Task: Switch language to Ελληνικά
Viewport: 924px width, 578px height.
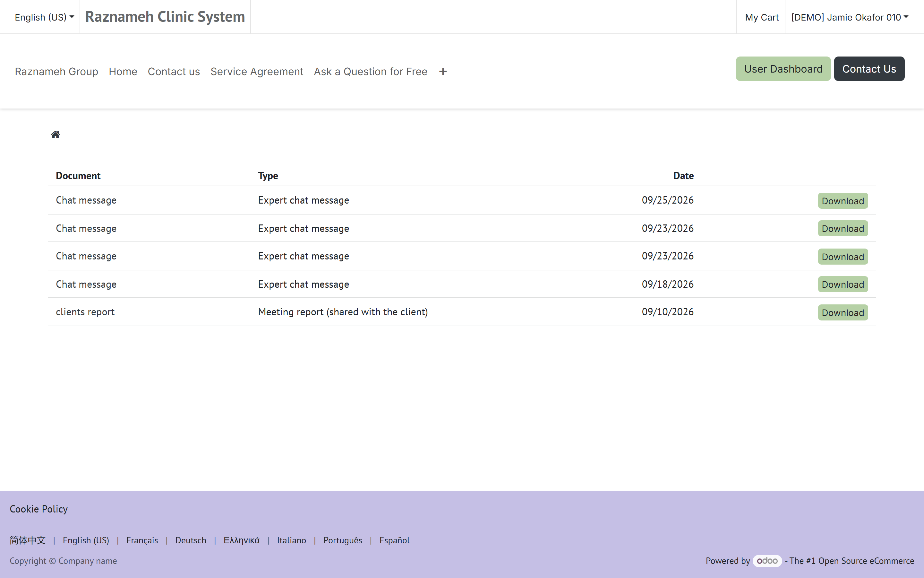Action: [x=241, y=540]
